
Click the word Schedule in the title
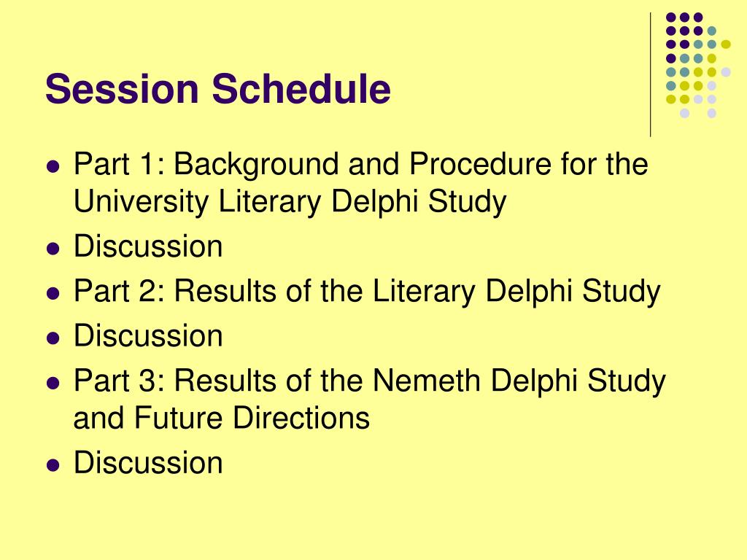(x=301, y=88)
